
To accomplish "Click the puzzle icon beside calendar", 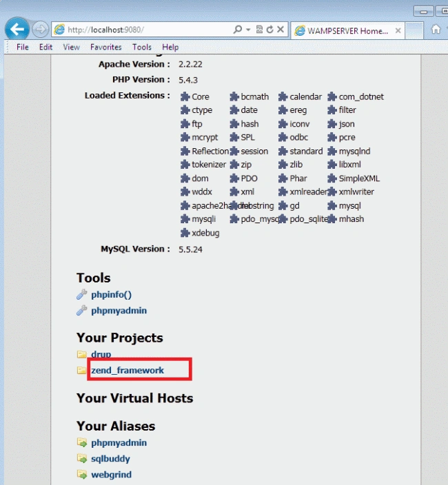I will tap(283, 96).
